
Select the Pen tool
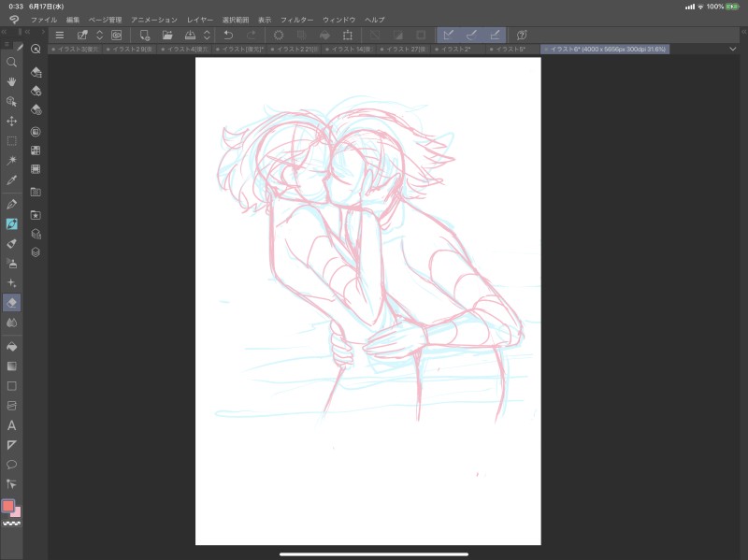point(11,204)
